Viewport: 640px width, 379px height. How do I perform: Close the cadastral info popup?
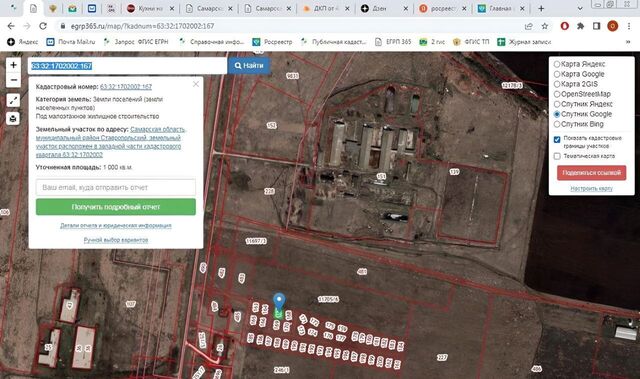[x=196, y=84]
